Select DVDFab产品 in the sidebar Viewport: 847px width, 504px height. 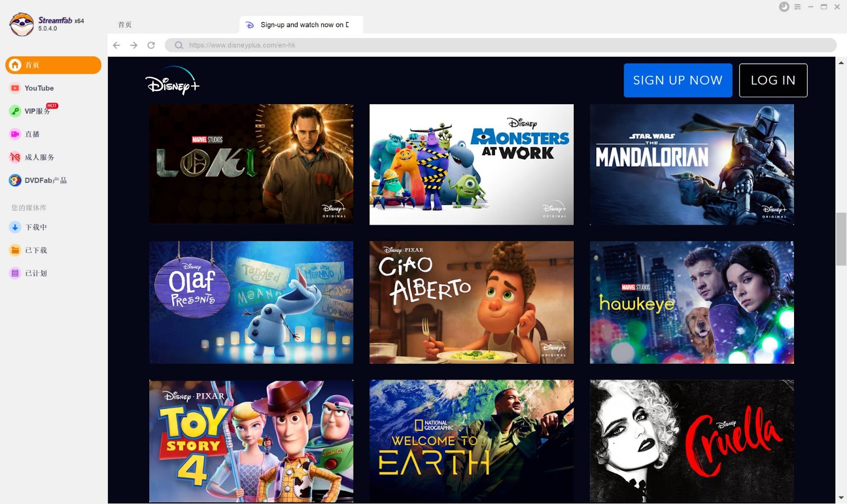tap(53, 181)
